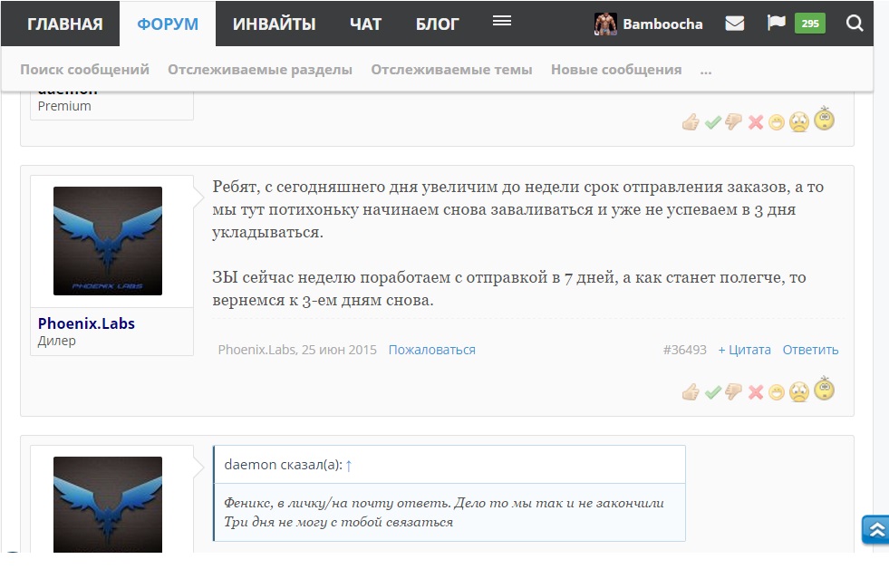Image resolution: width=889 pixels, height=588 pixels.
Task: Expand daemon's quoted message via arrow
Action: point(349,465)
